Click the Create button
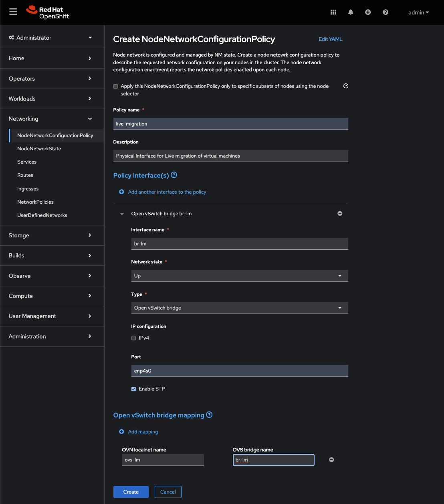 tap(131, 492)
